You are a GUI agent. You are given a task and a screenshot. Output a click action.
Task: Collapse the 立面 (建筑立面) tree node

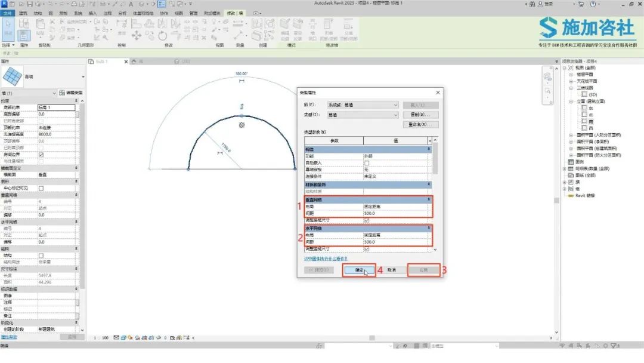coord(571,101)
